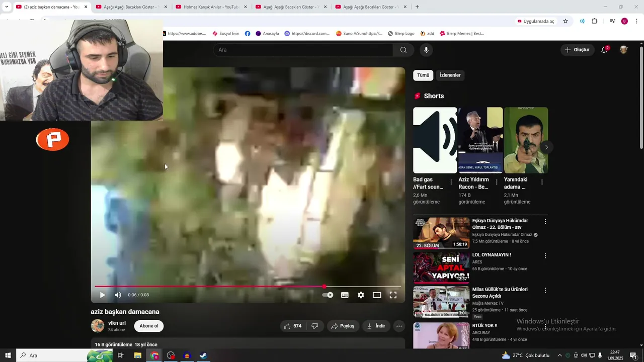644x362 pixels.
Task: Open the Blerp Logo bookmark
Action: (x=401, y=34)
